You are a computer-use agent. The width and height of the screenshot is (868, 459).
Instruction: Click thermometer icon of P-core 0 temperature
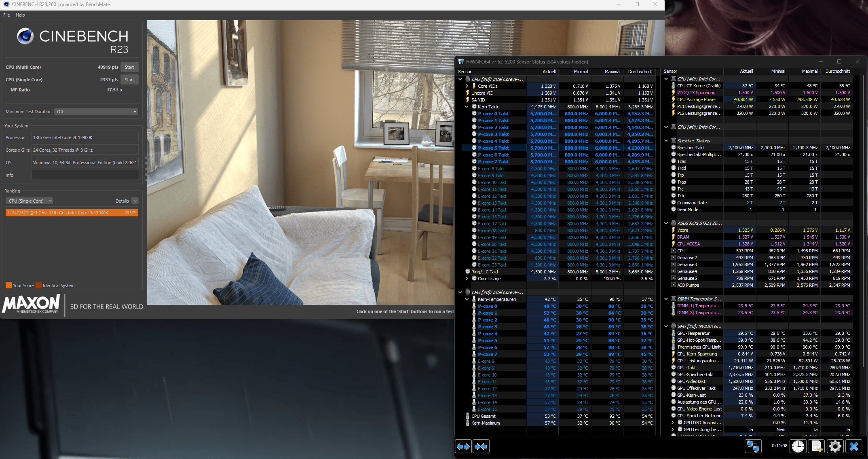click(x=474, y=306)
